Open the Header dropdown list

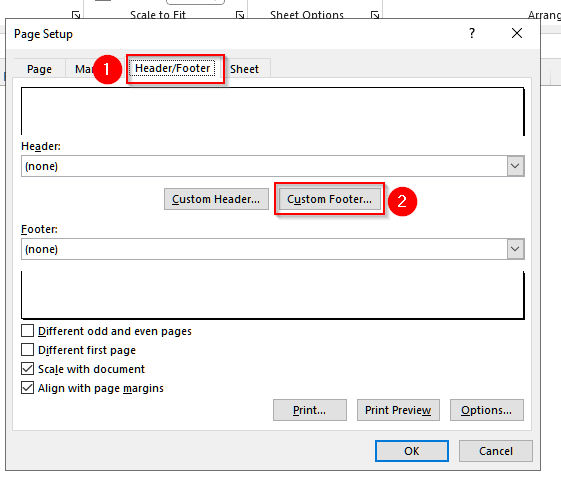pyautogui.click(x=515, y=166)
